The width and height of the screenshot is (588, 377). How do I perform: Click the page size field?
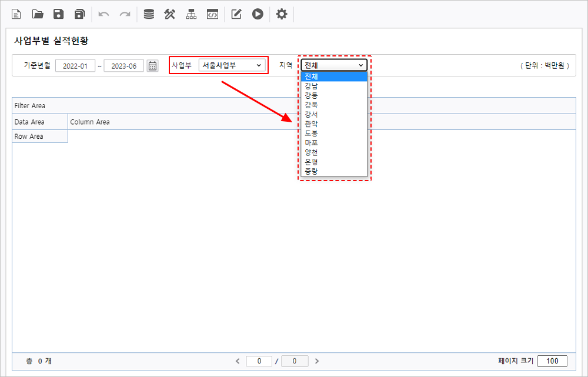[552, 361]
